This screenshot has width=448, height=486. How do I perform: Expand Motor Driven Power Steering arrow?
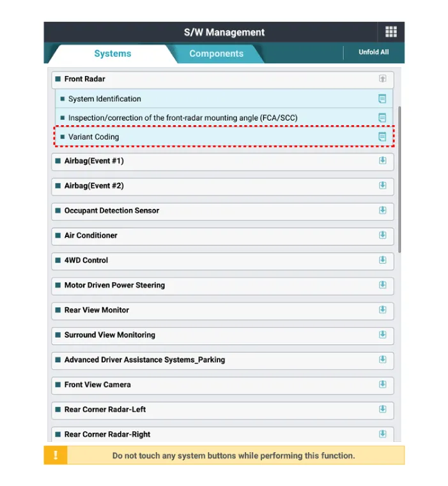click(x=382, y=285)
